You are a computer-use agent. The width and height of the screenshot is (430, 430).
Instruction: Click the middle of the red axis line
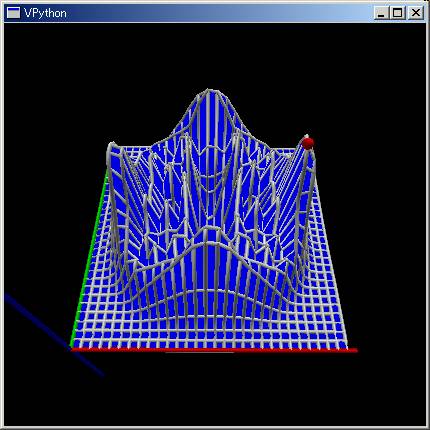pos(214,350)
